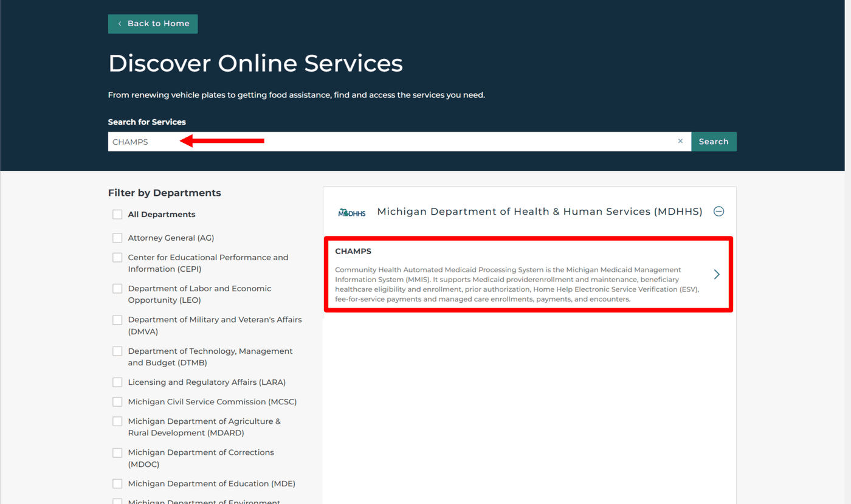Check the Attorney General (AG) checkbox
The height and width of the screenshot is (504, 851).
click(117, 238)
